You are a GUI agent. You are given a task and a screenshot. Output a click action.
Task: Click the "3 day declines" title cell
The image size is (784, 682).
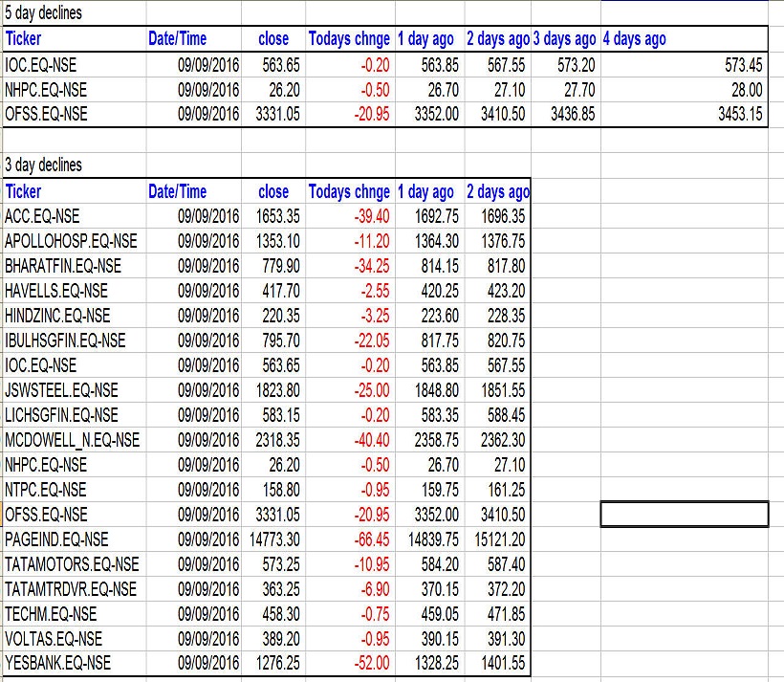44,165
